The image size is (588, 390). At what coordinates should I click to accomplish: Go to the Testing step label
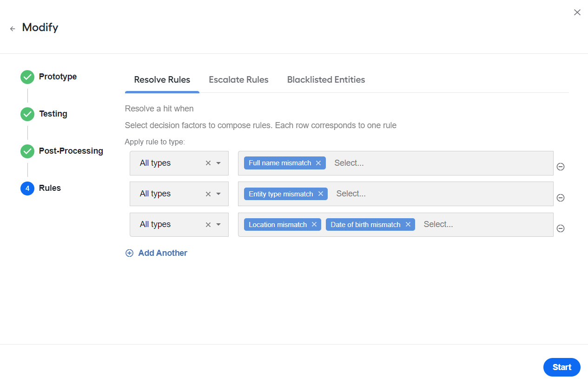click(53, 114)
